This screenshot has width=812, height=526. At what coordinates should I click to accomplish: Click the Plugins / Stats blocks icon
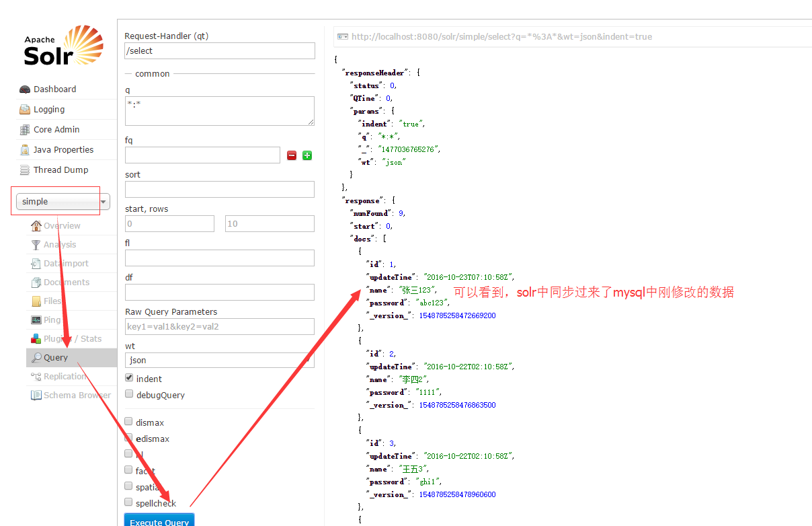(36, 338)
